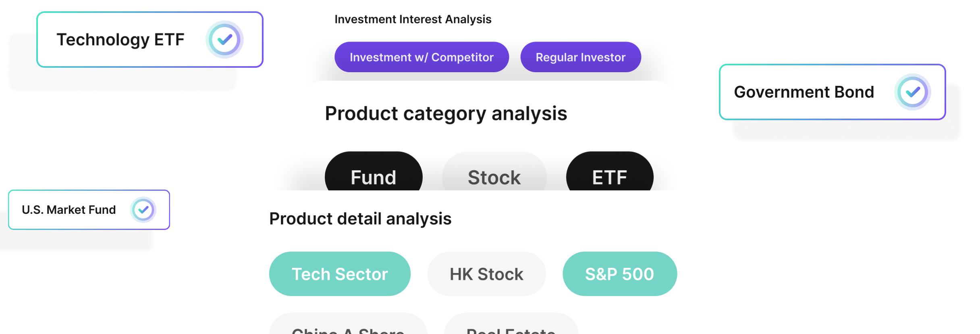Open the U.S. Market Fund card
Image resolution: width=980 pixels, height=334 pixels.
[89, 210]
